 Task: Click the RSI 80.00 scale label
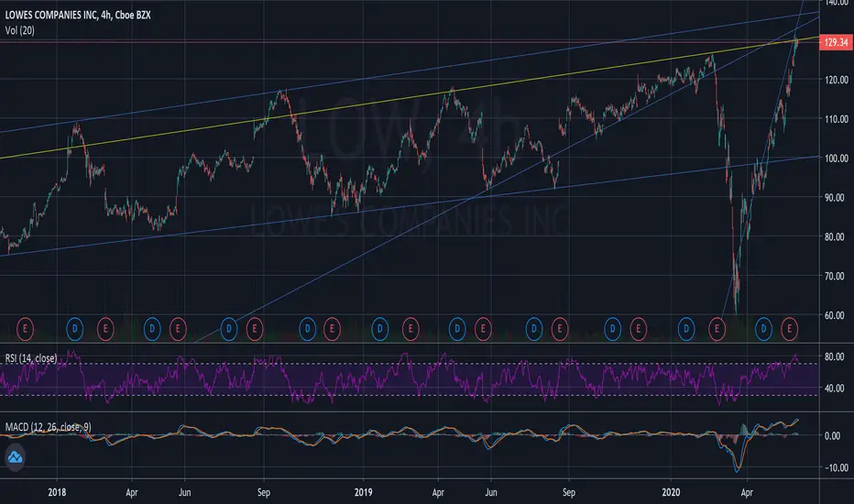834,356
